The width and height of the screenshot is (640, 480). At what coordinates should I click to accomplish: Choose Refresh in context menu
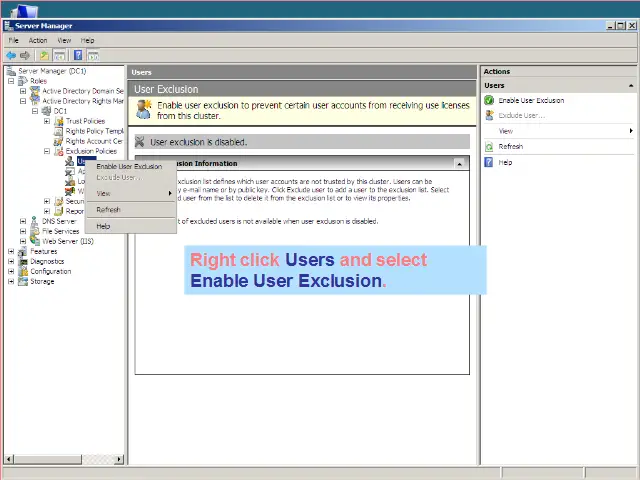(131, 210)
